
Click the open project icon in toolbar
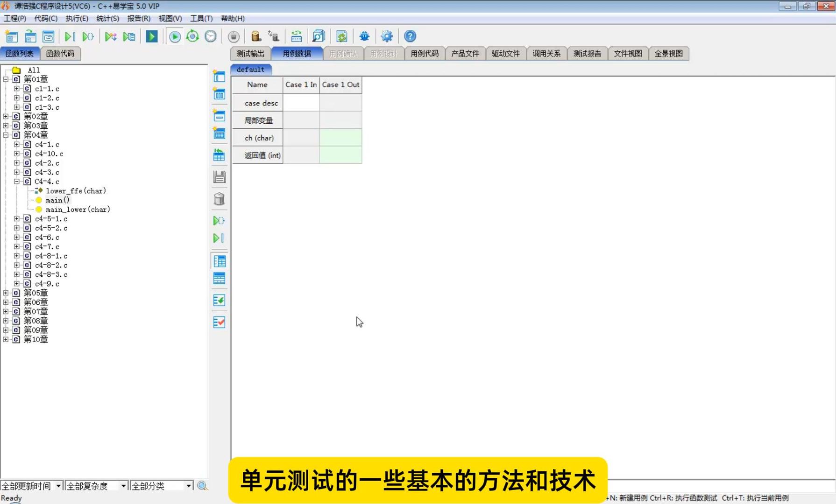[30, 36]
